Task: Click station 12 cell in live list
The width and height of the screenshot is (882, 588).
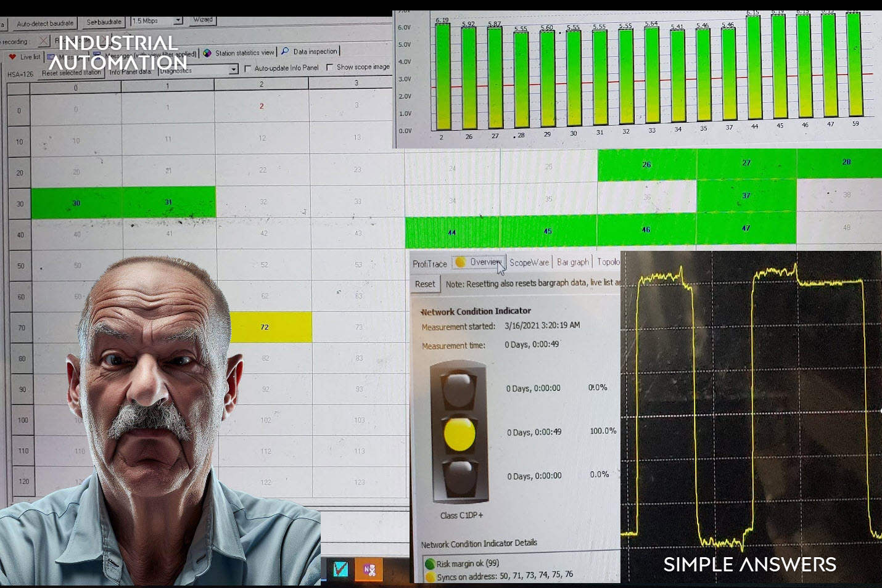Action: [x=262, y=138]
